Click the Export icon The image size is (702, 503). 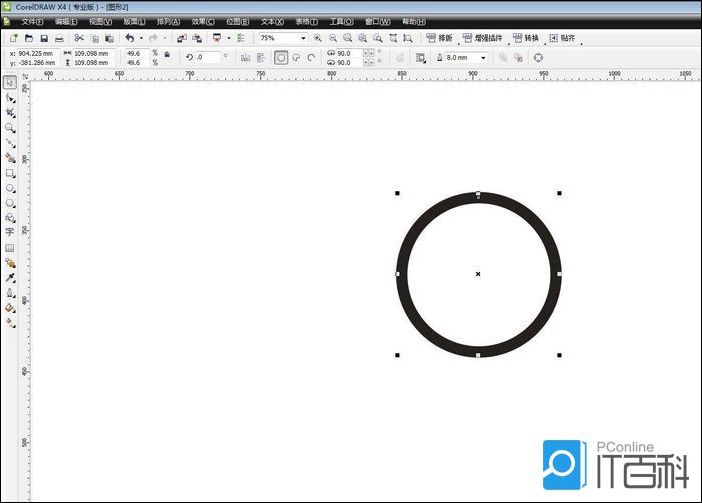[x=197, y=38]
